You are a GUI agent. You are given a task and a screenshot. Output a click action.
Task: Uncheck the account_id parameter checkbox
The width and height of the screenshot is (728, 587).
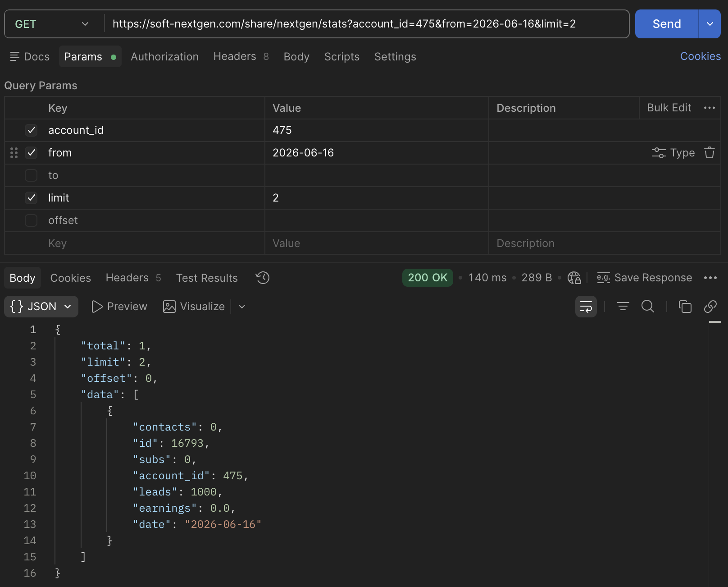[31, 130]
